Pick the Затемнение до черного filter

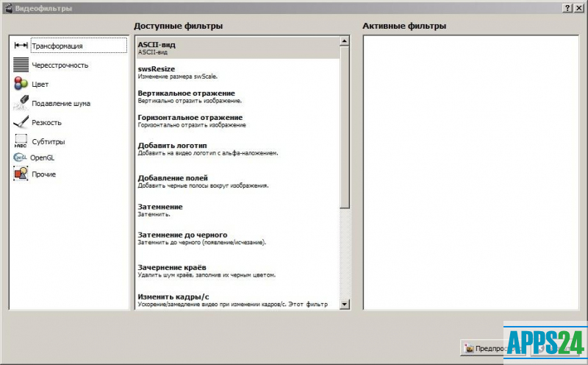237,238
